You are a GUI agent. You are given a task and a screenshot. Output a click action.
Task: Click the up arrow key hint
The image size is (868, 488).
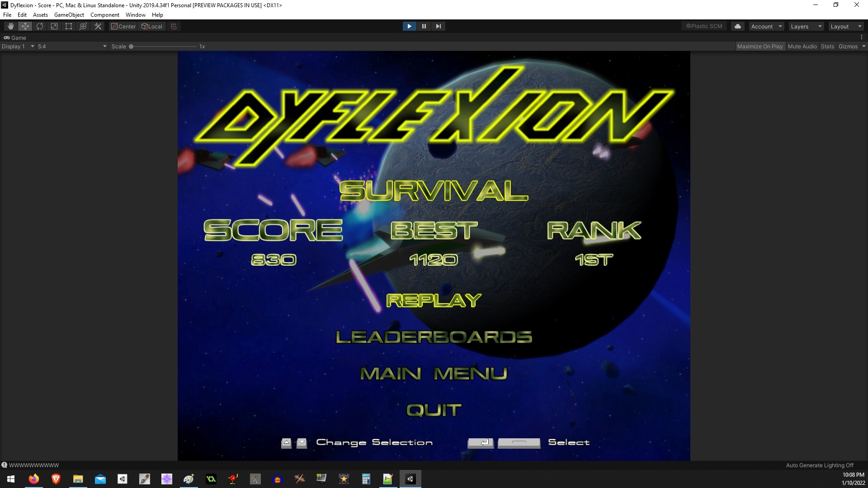click(x=286, y=443)
